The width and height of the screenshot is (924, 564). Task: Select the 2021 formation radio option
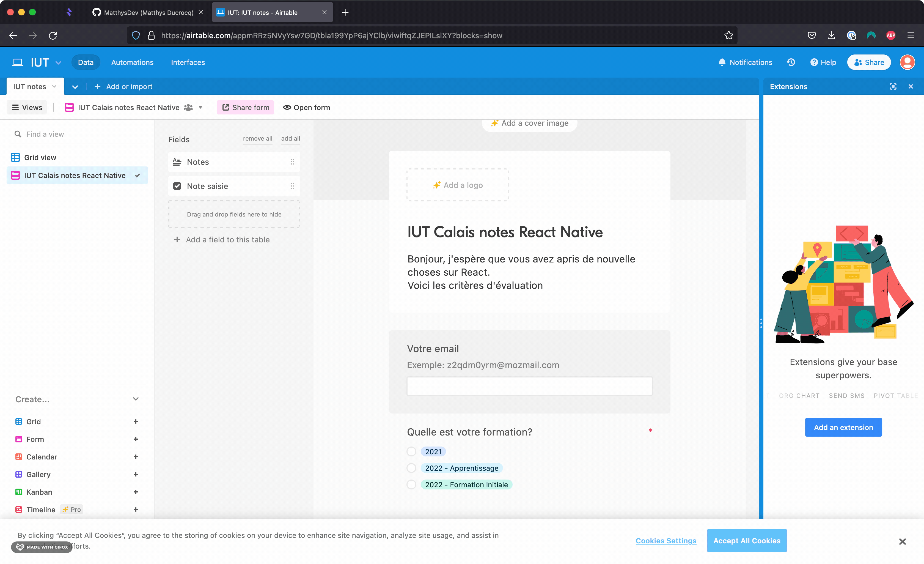point(411,451)
